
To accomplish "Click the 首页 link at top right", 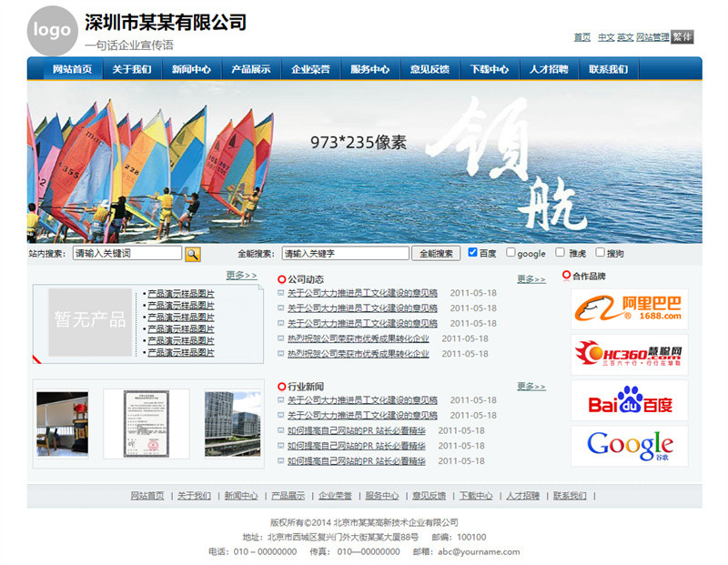I will pyautogui.click(x=582, y=37).
